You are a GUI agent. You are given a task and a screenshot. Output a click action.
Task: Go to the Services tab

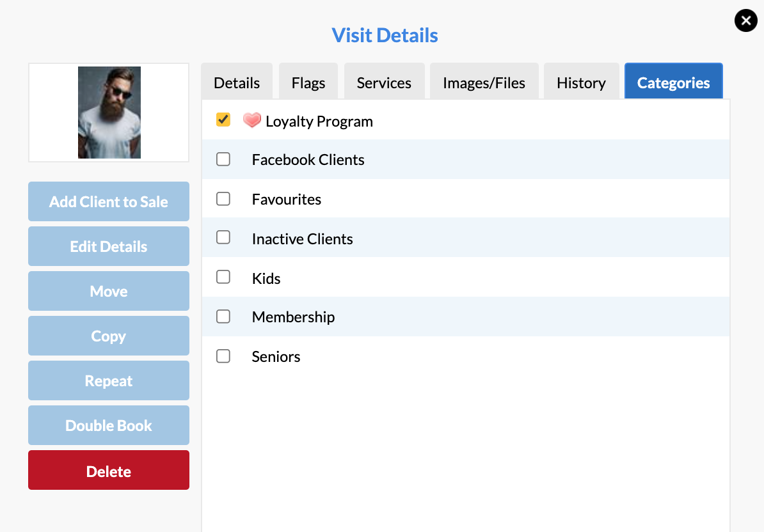(384, 82)
